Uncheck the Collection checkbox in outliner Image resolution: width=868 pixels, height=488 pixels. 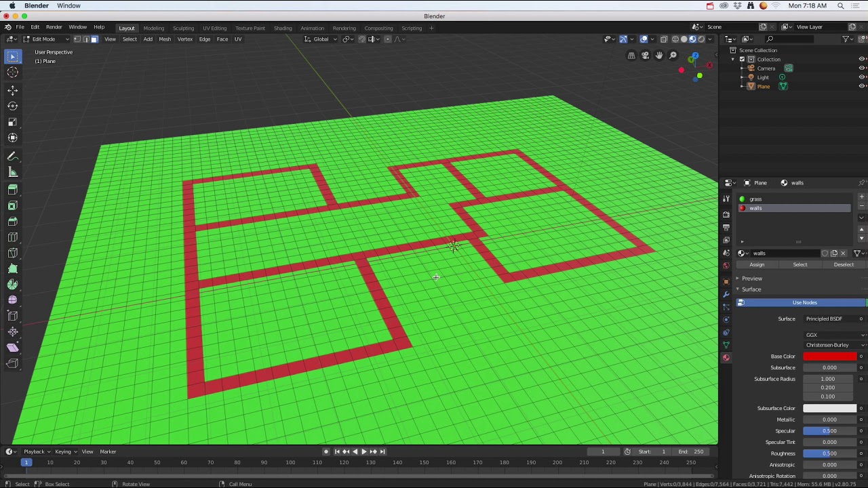(x=742, y=59)
